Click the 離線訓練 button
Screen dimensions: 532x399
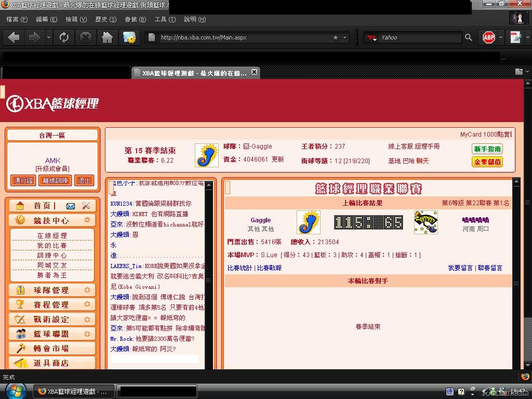point(55,180)
